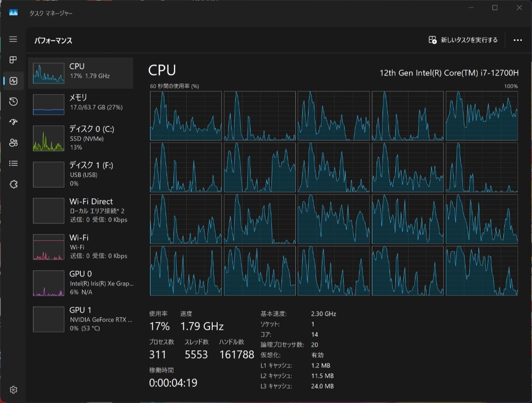Open the three-dots more options menu
Viewport: 532px width, 403px height.
click(518, 40)
